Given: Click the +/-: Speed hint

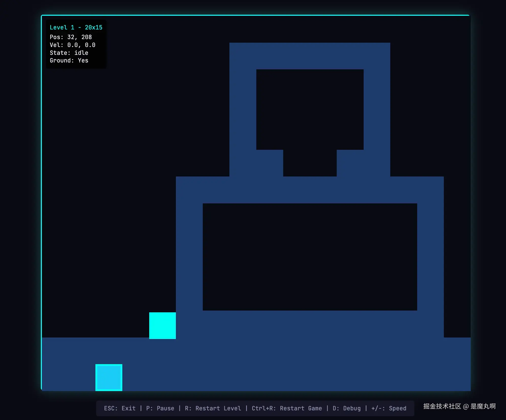Looking at the screenshot, I should 389,408.
